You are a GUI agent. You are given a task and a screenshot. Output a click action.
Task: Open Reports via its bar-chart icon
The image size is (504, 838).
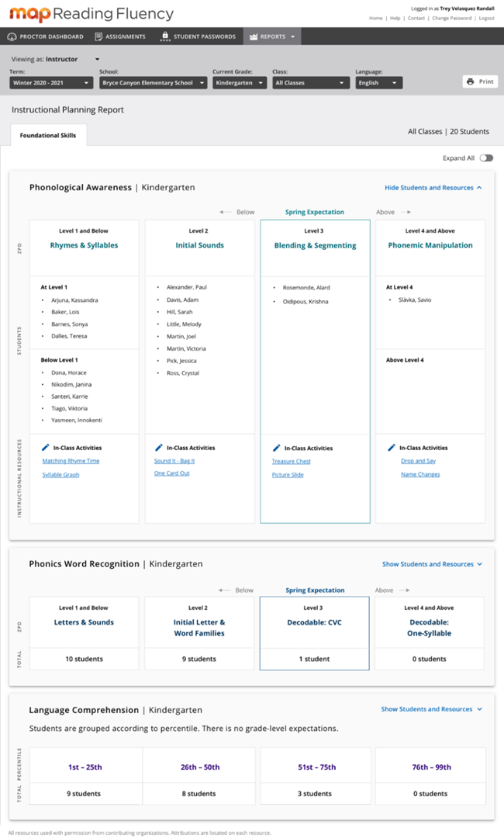(x=254, y=36)
